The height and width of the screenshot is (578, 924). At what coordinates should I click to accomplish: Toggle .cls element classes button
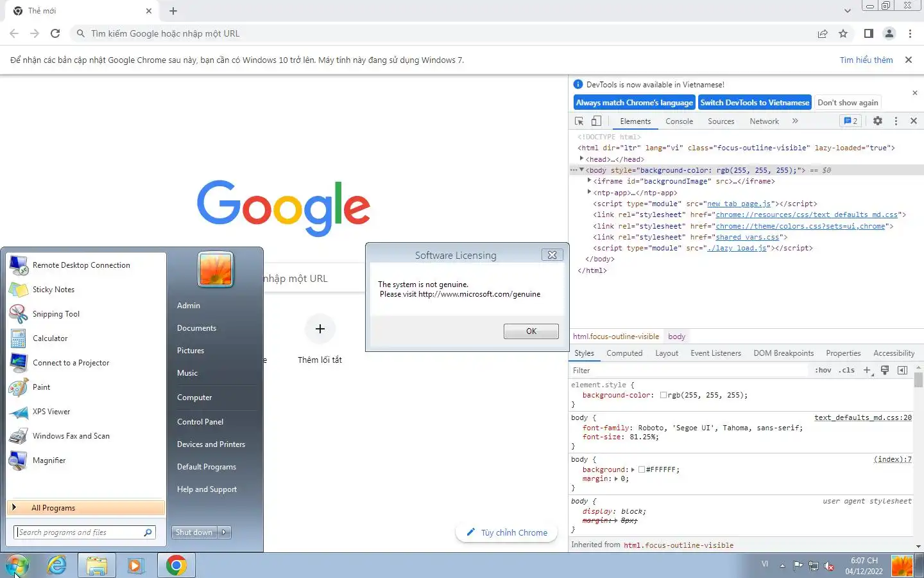click(848, 370)
